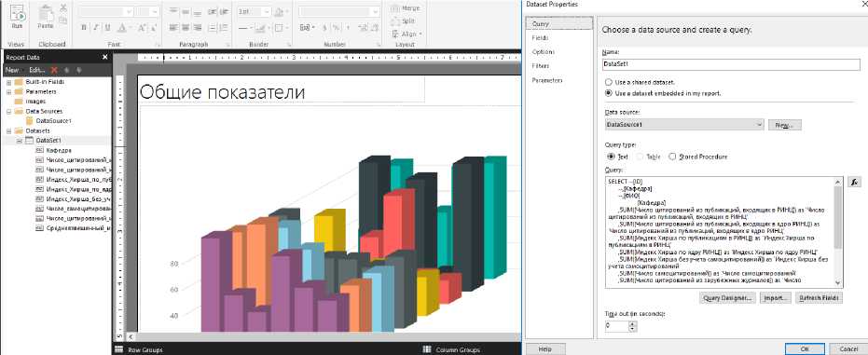Open the expression fx button beside Query
This screenshot has height=355, width=868.
click(854, 183)
